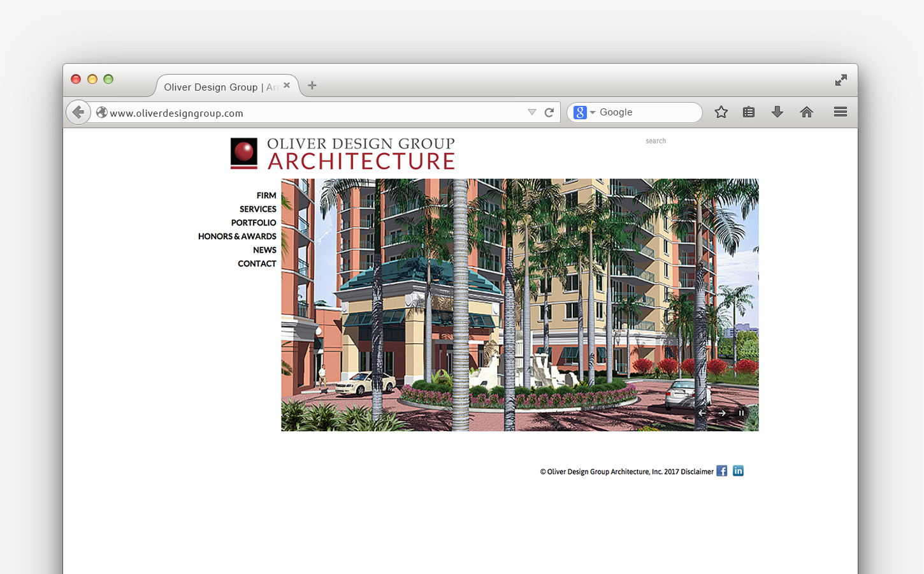Click the site identity globe icon
924x574 pixels.
[101, 112]
